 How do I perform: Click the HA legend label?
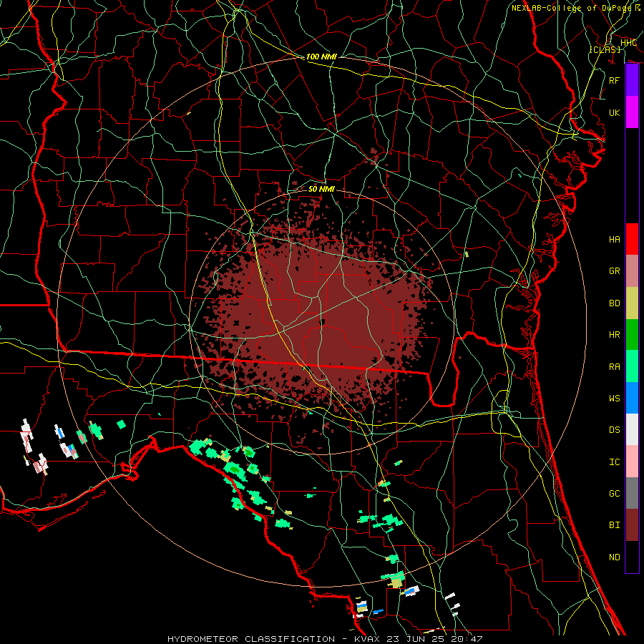coord(614,239)
